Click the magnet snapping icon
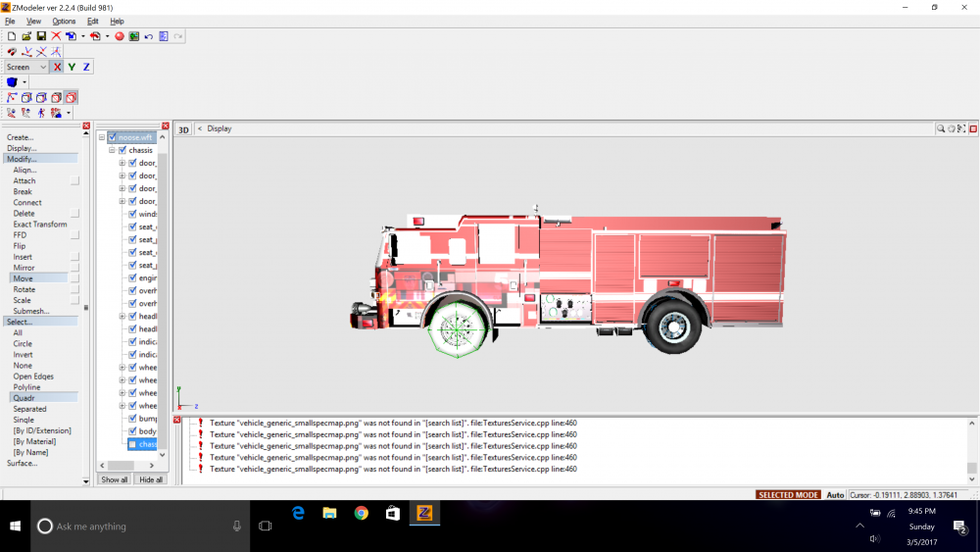This screenshot has height=552, width=980. pyautogui.click(x=11, y=52)
